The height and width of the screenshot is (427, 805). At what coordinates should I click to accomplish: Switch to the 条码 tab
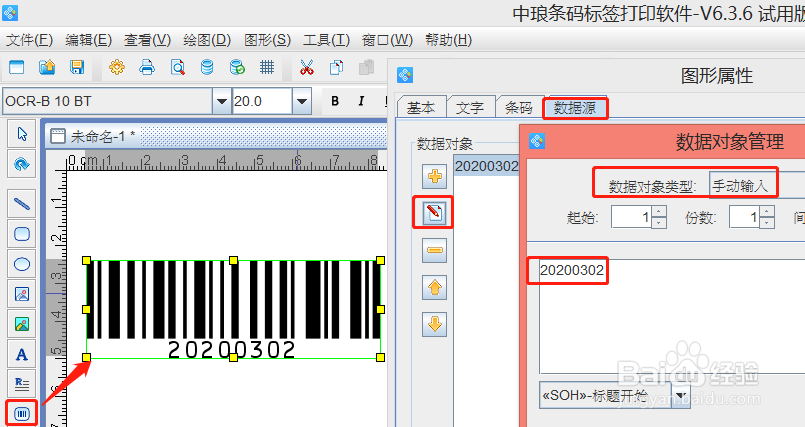coord(519,107)
